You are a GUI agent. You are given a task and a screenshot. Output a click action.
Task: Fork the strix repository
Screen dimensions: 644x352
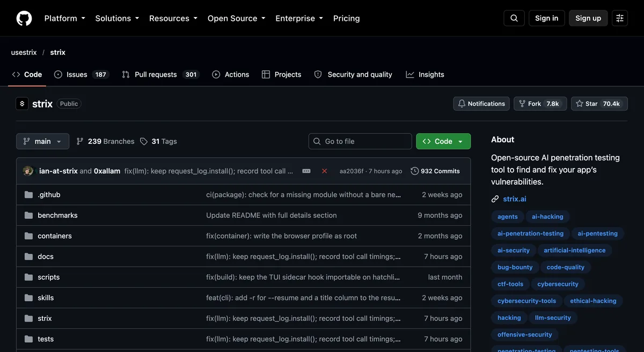(540, 104)
